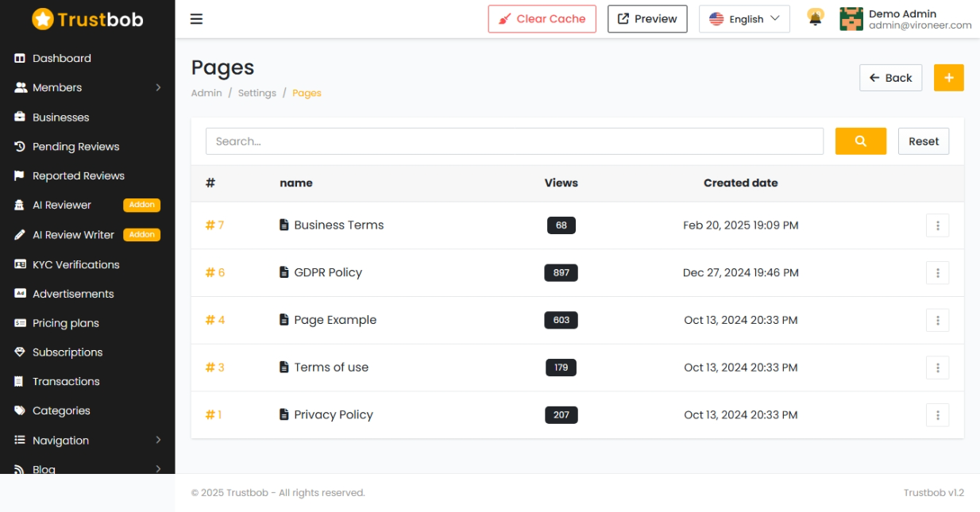Click the Privacy Policy name

[x=334, y=414]
